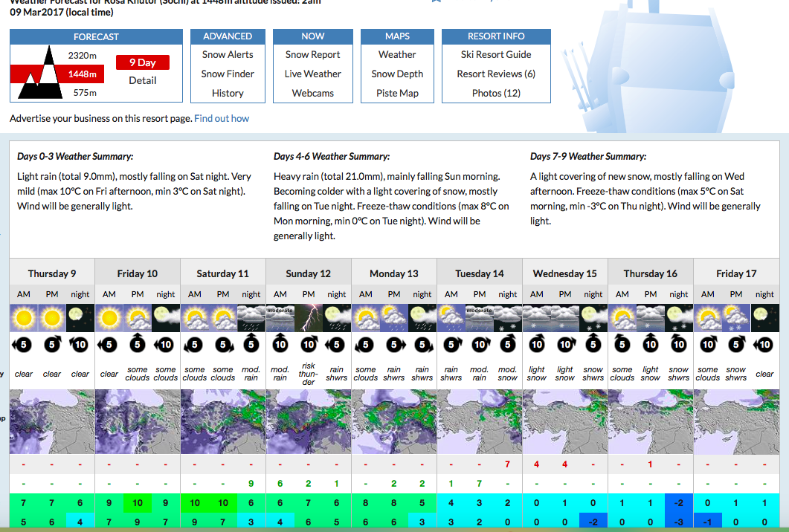This screenshot has height=532, width=789.
Task: Click Wednesday 15 AM light snow icon
Action: [x=537, y=318]
